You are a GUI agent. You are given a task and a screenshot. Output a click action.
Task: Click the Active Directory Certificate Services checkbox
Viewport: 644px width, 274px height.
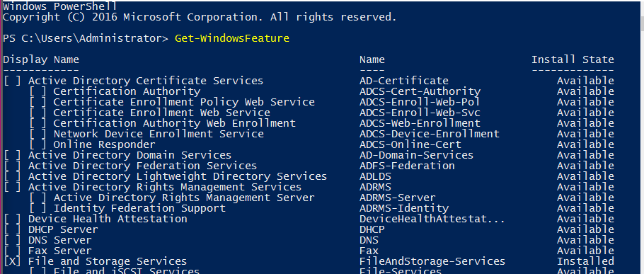point(12,81)
